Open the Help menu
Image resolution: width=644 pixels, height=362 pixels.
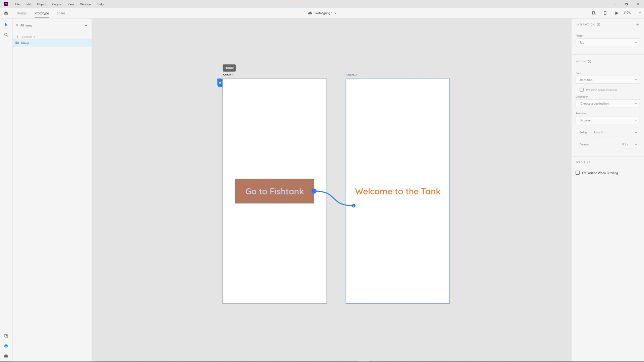pos(100,4)
